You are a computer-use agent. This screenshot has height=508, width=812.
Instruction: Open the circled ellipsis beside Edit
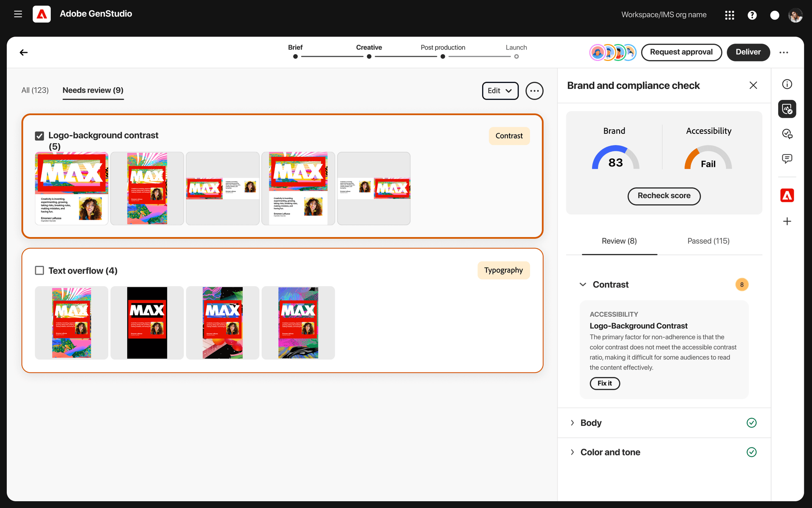coord(535,91)
